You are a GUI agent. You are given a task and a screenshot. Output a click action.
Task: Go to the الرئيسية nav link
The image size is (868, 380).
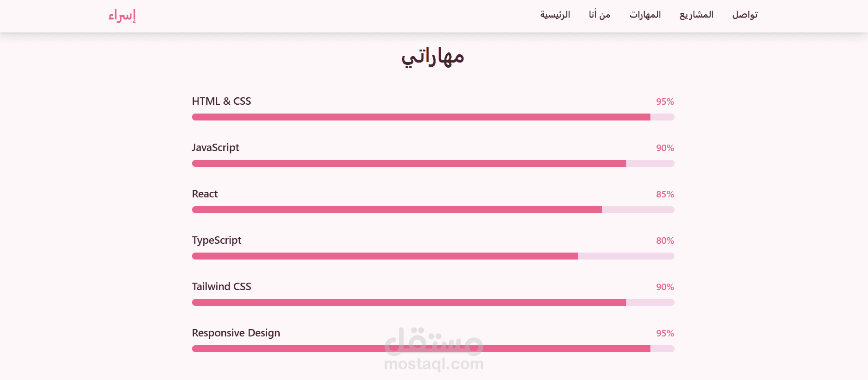[555, 15]
